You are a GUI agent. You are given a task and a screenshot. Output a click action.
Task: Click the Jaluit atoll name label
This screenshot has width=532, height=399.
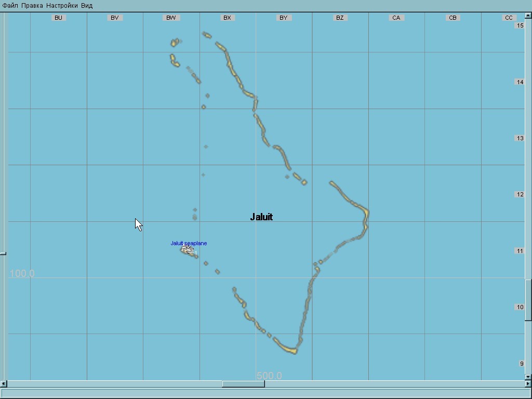pos(261,217)
